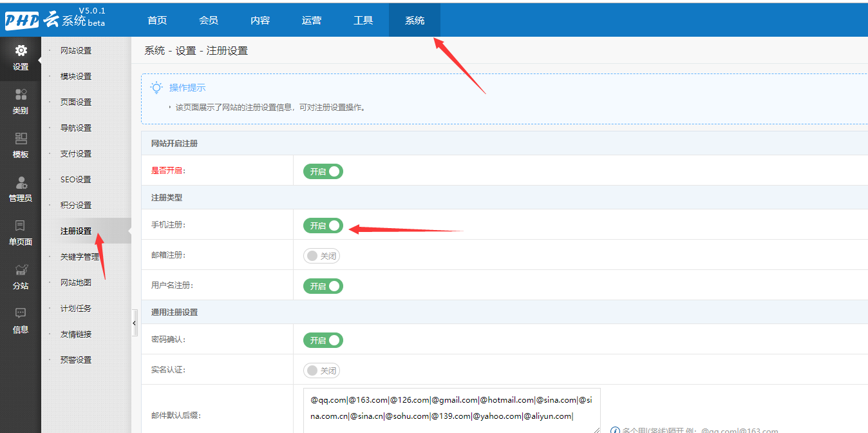The height and width of the screenshot is (433, 868).
Task: Toggle the 手机注册 switch off
Action: pyautogui.click(x=323, y=226)
